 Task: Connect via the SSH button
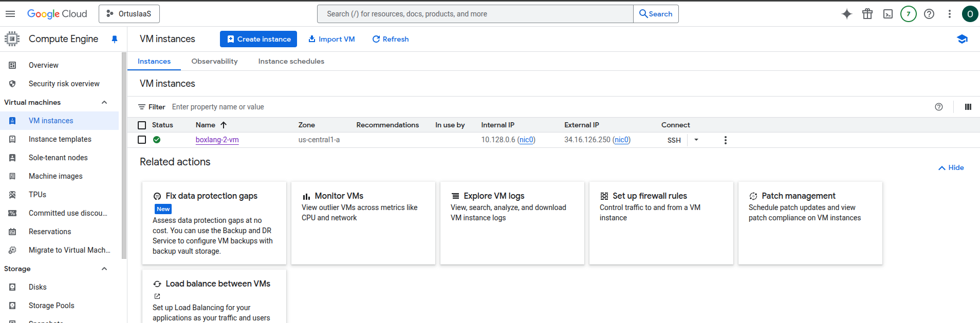(x=674, y=140)
